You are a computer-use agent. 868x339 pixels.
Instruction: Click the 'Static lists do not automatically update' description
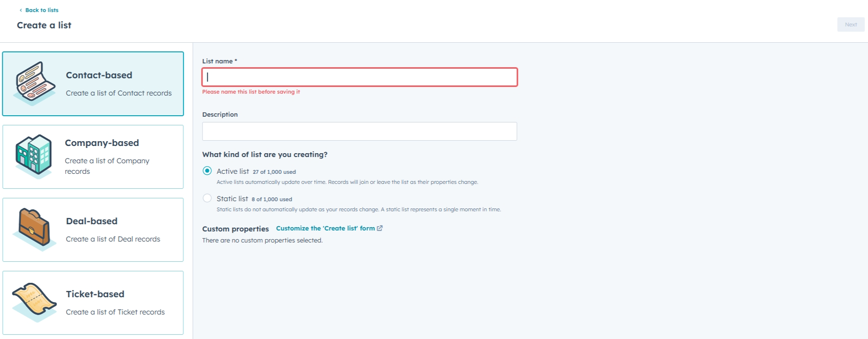coord(359,209)
